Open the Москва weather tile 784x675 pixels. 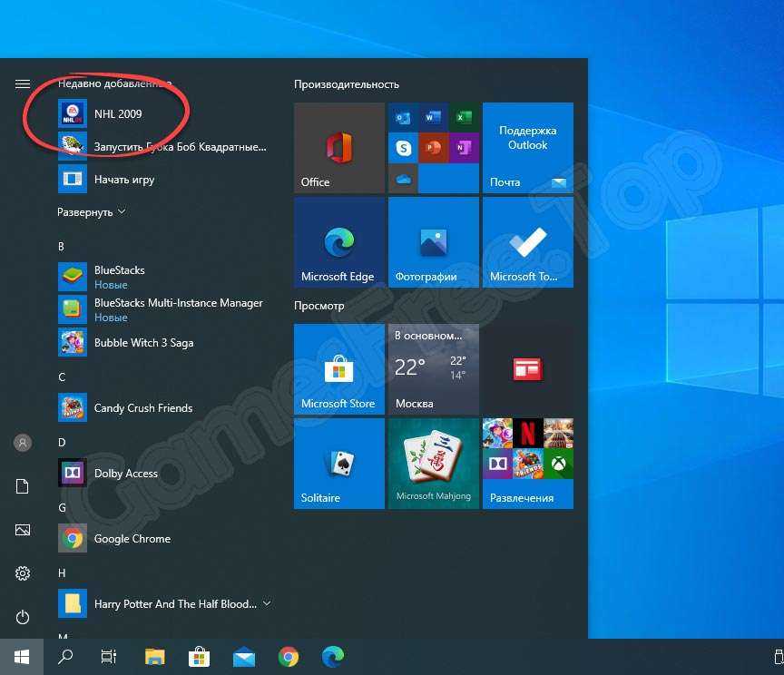[x=434, y=369]
